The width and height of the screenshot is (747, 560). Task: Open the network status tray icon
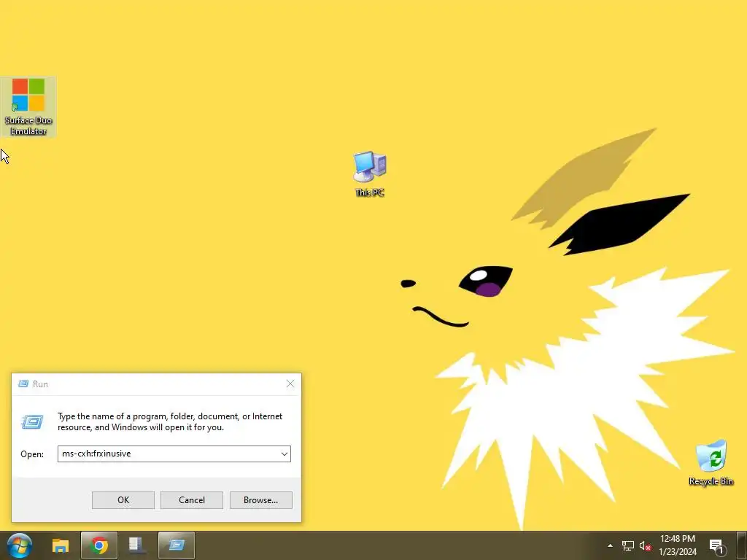point(628,545)
